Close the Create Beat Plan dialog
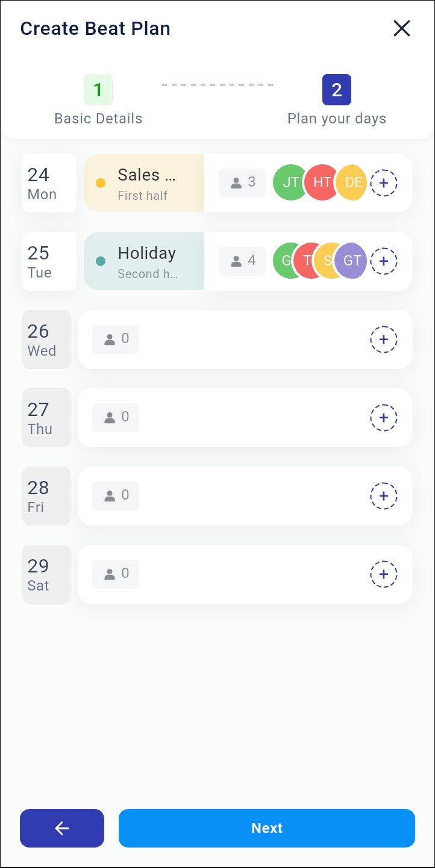Viewport: 435px width, 868px height. pyautogui.click(x=401, y=28)
